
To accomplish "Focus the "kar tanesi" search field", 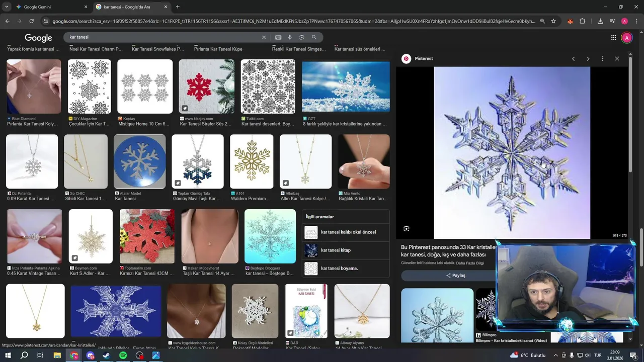I will coord(164,37).
